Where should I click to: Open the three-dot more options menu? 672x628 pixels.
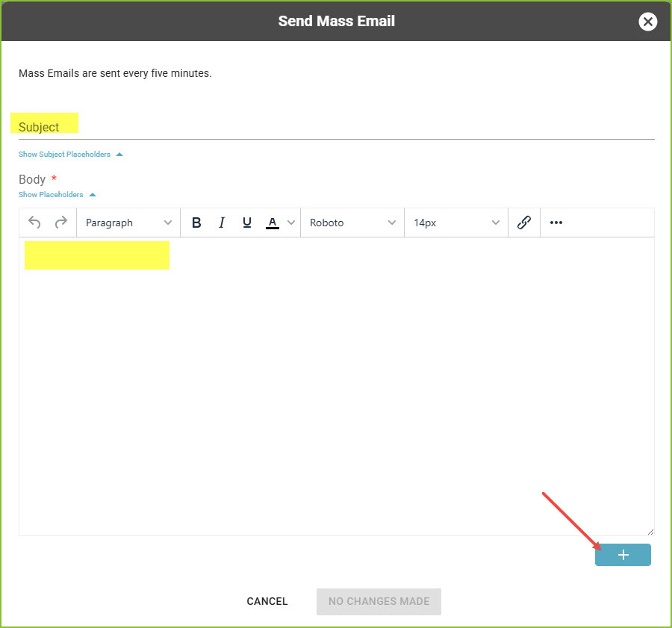pos(556,223)
